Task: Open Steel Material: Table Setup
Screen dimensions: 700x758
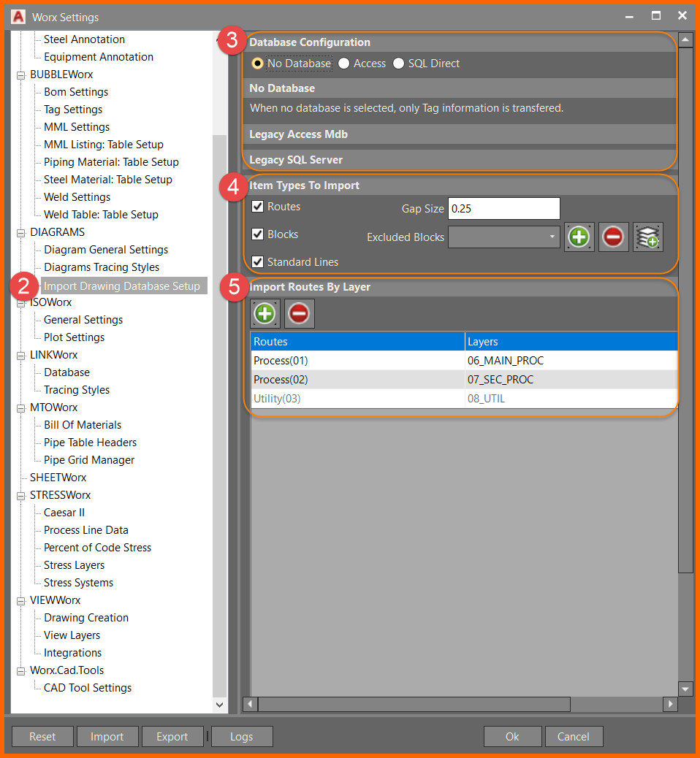Action: coord(108,180)
